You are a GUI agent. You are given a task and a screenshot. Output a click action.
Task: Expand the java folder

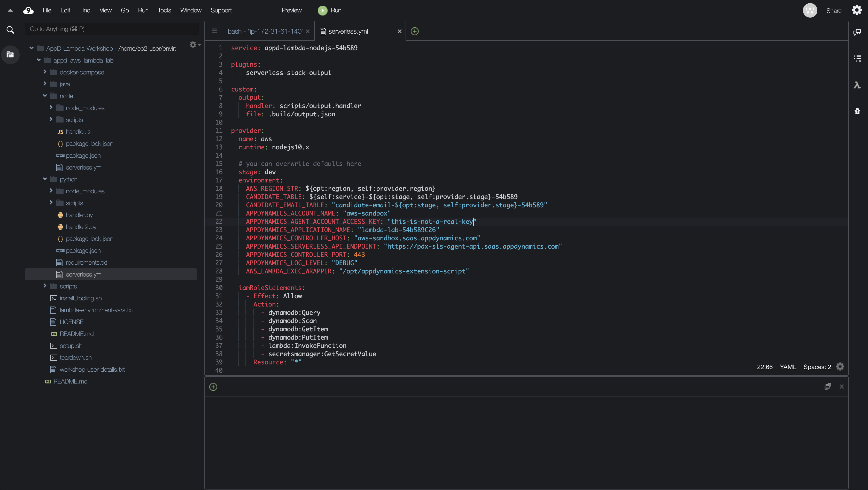click(45, 83)
